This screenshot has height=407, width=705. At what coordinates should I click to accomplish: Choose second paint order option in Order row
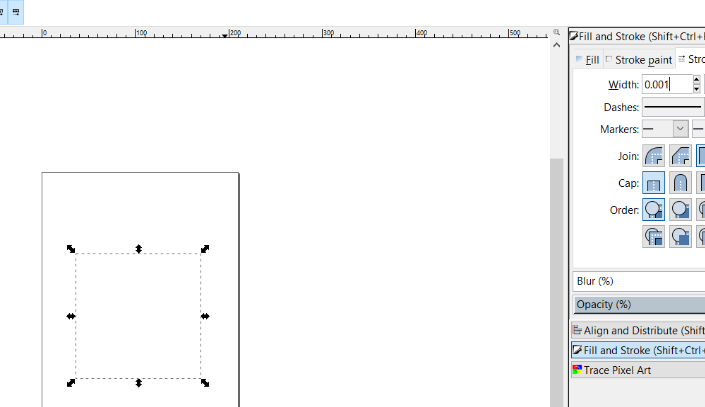coord(680,210)
